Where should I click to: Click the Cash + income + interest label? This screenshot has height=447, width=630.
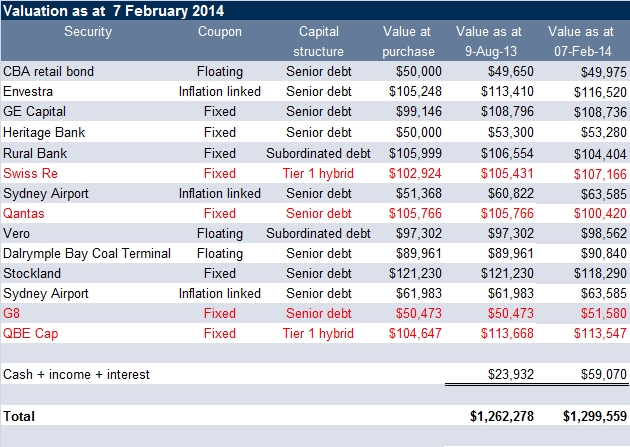[77, 374]
